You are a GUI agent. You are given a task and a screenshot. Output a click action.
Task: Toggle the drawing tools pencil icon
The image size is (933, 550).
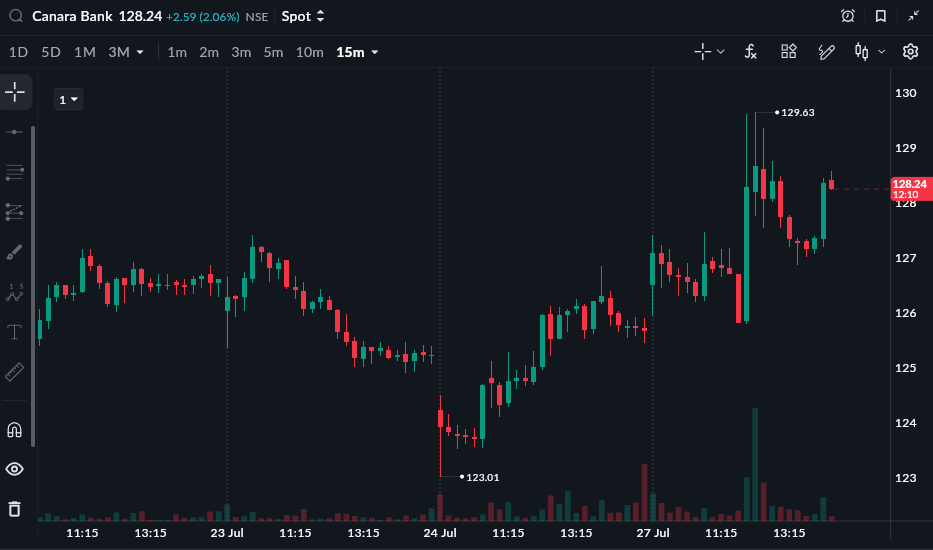click(826, 52)
